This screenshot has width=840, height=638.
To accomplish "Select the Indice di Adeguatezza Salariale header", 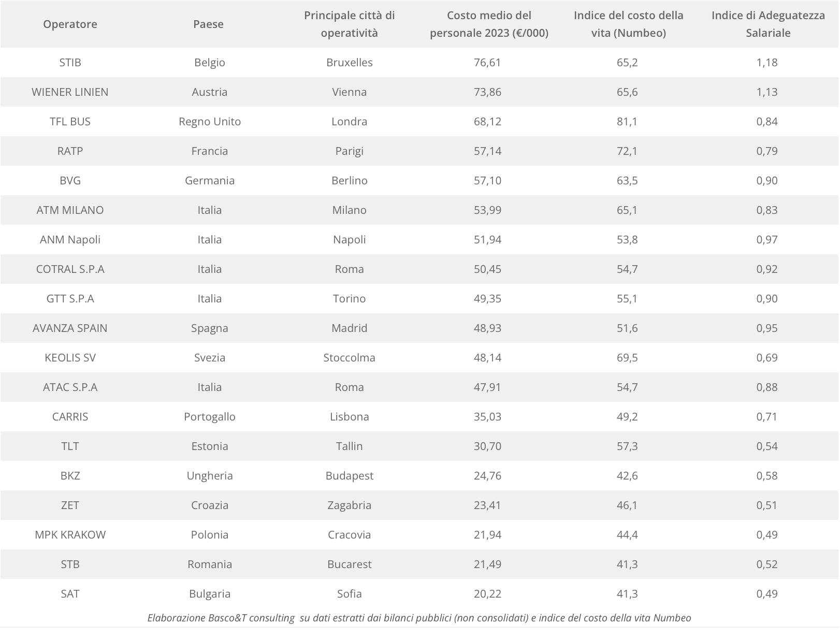I will 767,24.
